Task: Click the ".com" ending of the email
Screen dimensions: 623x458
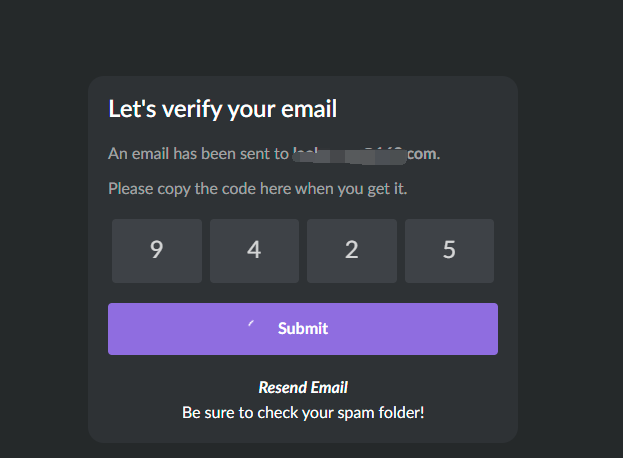Action: (422, 155)
